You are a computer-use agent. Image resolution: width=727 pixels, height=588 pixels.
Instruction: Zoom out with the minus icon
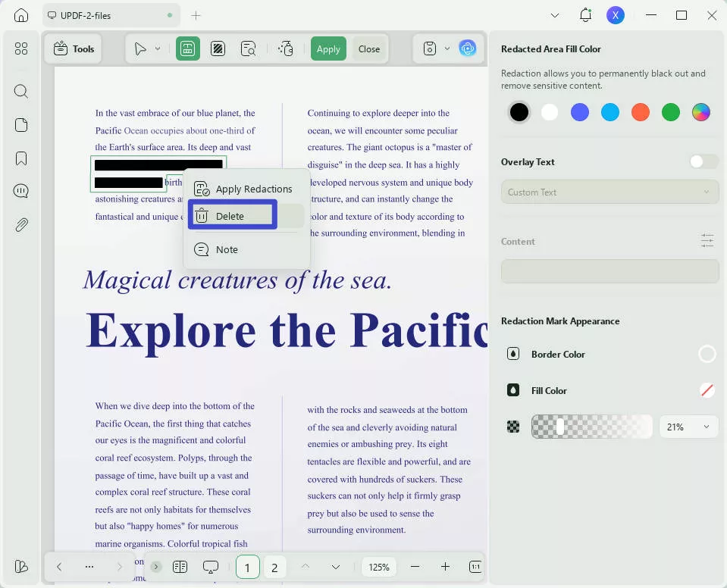pos(415,567)
